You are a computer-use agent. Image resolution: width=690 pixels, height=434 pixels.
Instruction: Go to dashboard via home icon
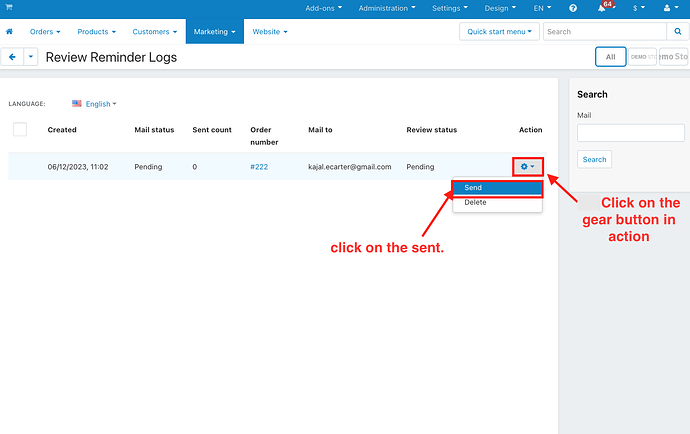[10, 32]
